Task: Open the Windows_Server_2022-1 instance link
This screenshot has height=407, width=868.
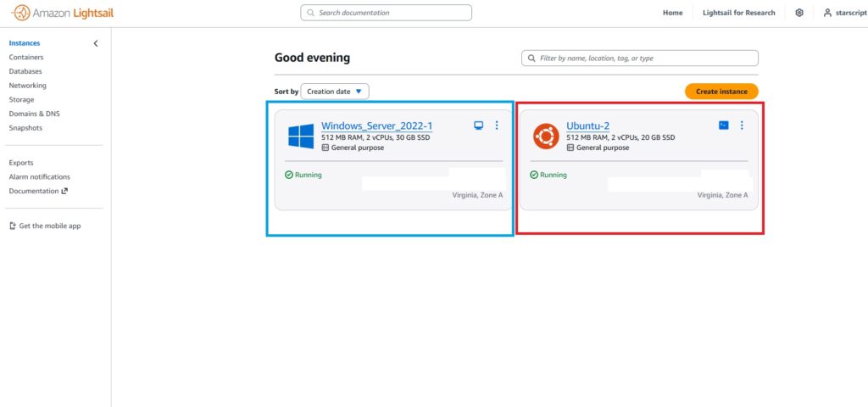Action: click(376, 125)
